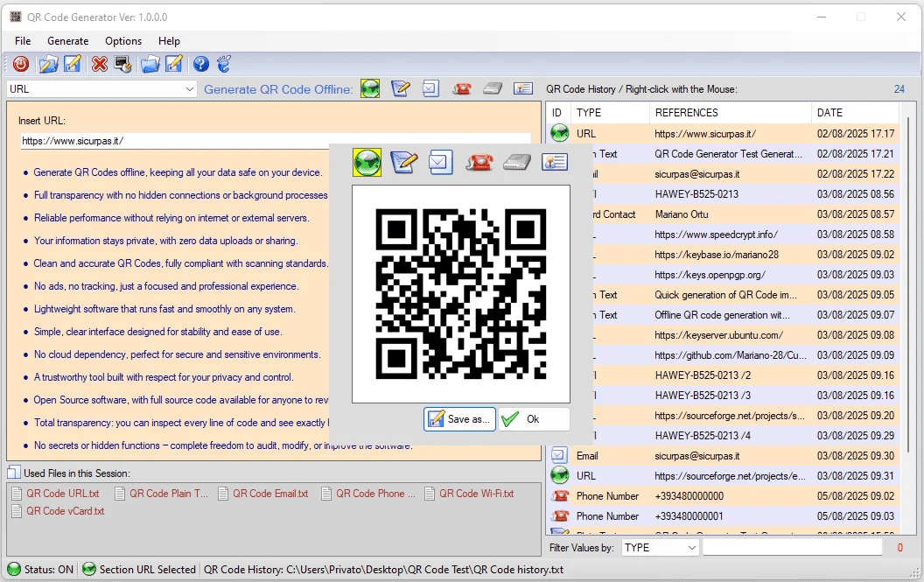The width and height of the screenshot is (924, 582).
Task: Click the first edit note pencil toolbar icon
Action: tap(72, 64)
